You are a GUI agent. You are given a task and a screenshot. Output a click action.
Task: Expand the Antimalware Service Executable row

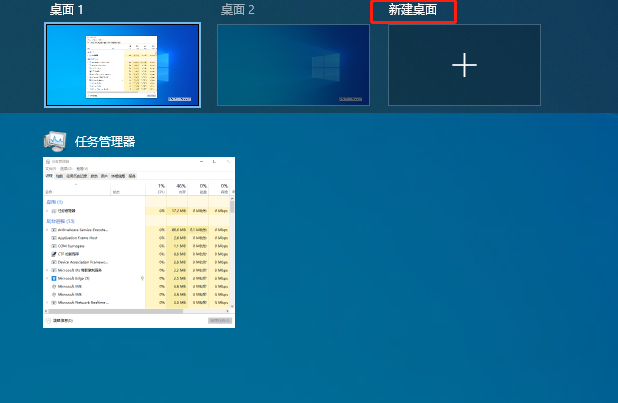pos(47,229)
